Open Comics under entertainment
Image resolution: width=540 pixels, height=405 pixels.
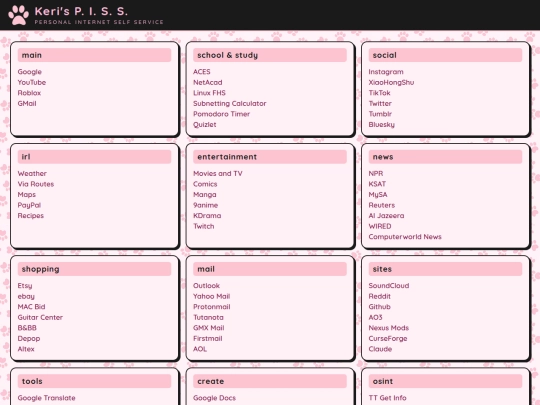pyautogui.click(x=205, y=184)
